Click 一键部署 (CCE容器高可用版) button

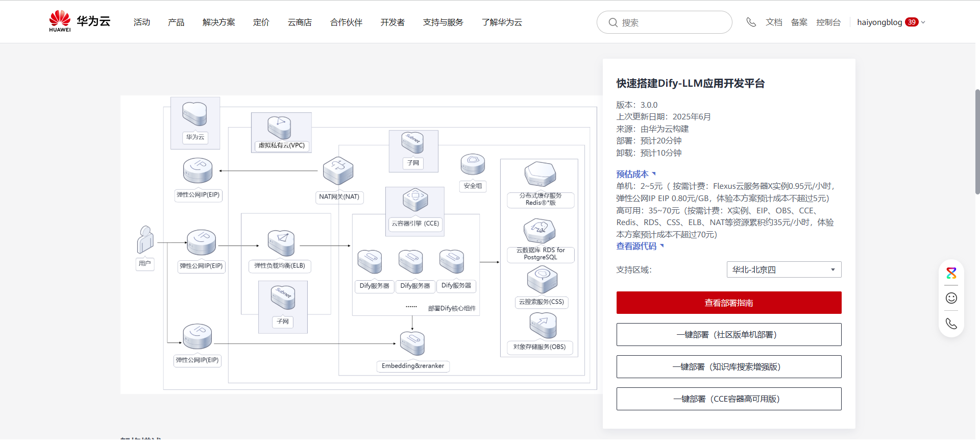[729, 399]
